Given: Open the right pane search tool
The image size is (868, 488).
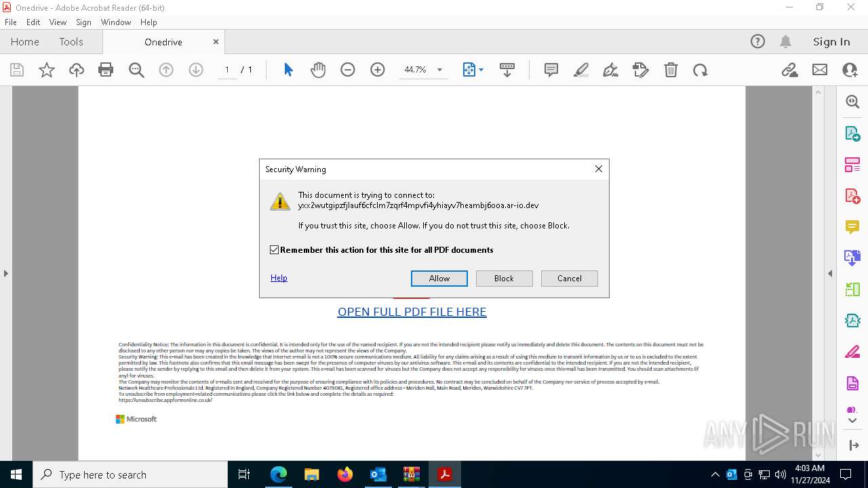Looking at the screenshot, I should coord(852,102).
